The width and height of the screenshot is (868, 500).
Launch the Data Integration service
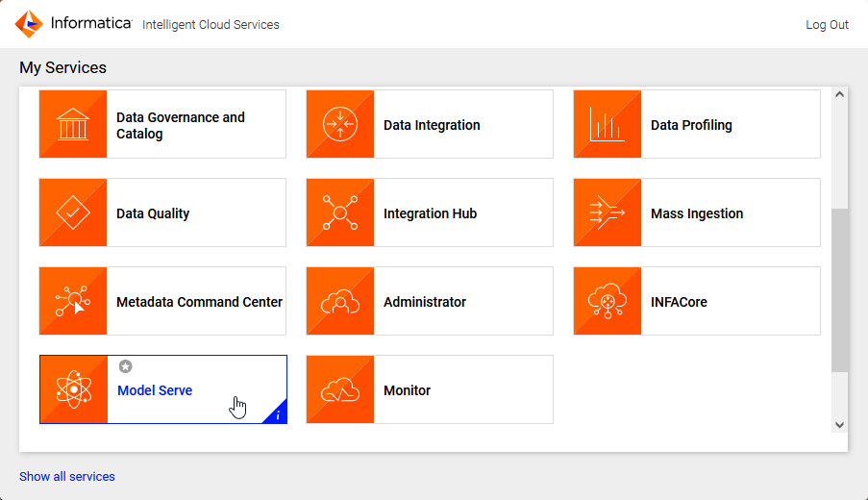coord(430,124)
